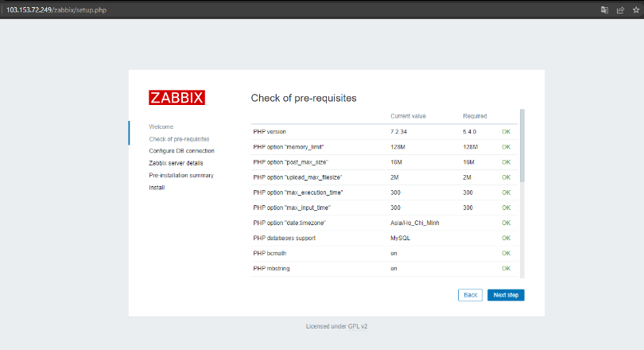Bookmark this page with the star icon

click(636, 10)
